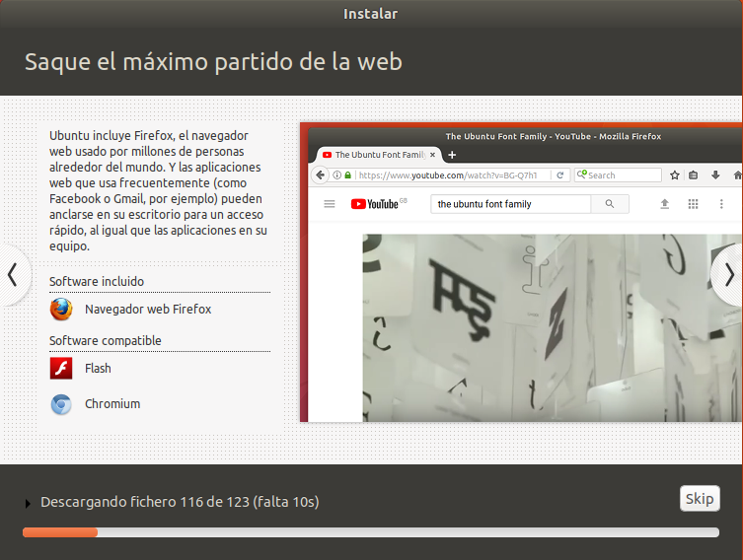
Task: Click the Software incluido heading
Action: [x=97, y=282]
